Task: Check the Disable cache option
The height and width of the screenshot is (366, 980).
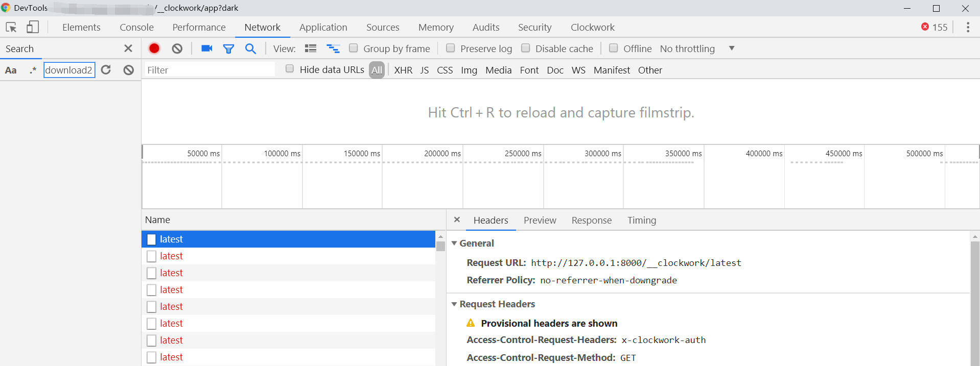Action: coord(525,48)
